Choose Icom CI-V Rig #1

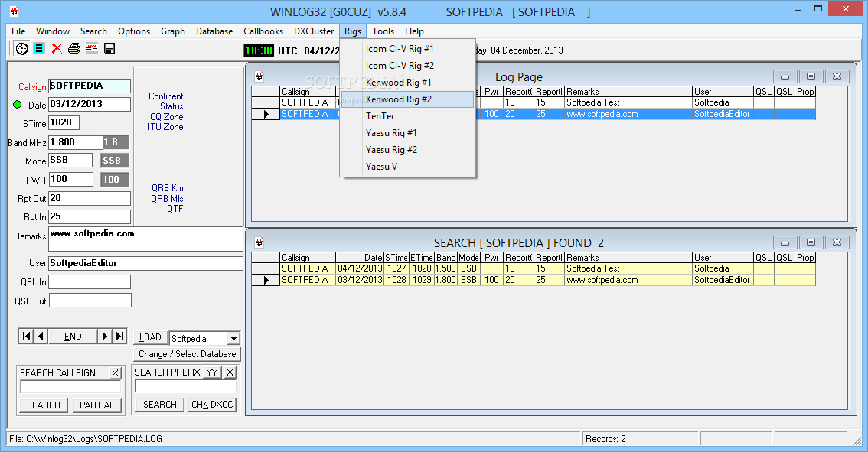pos(407,49)
